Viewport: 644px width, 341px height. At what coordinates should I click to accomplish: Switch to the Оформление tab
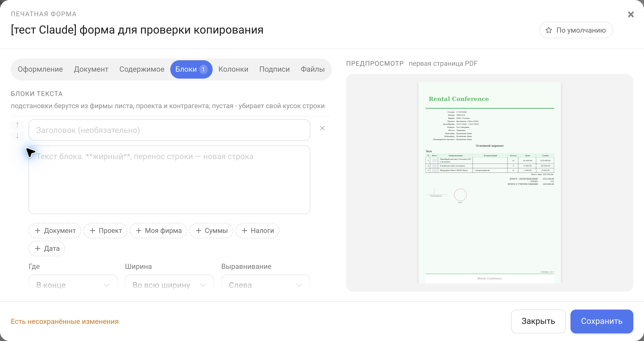click(40, 69)
